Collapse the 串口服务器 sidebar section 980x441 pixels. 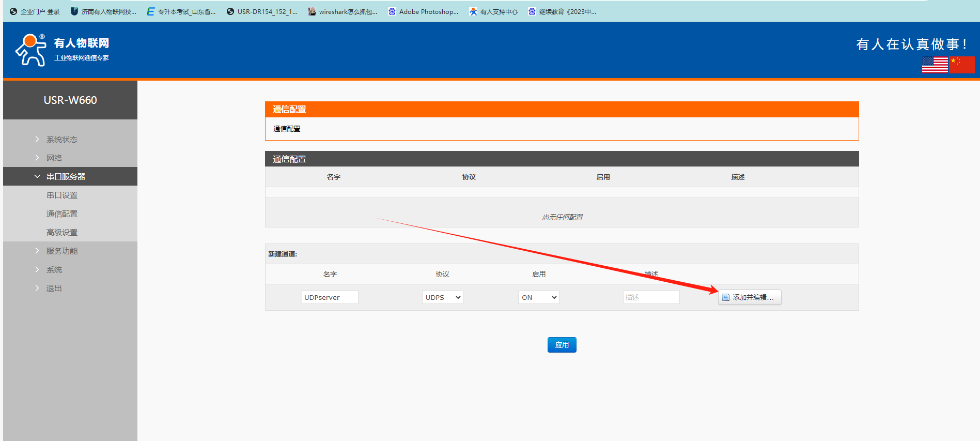click(66, 176)
